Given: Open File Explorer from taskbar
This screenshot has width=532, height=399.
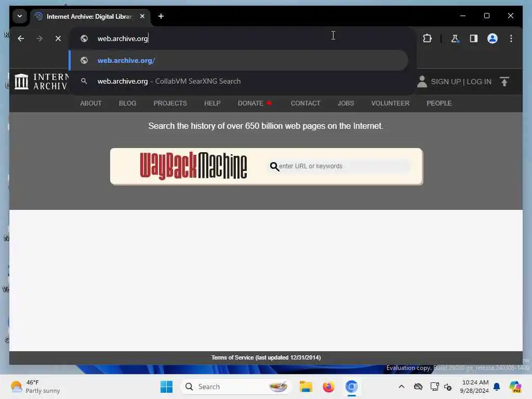Looking at the screenshot, I should tap(305, 387).
